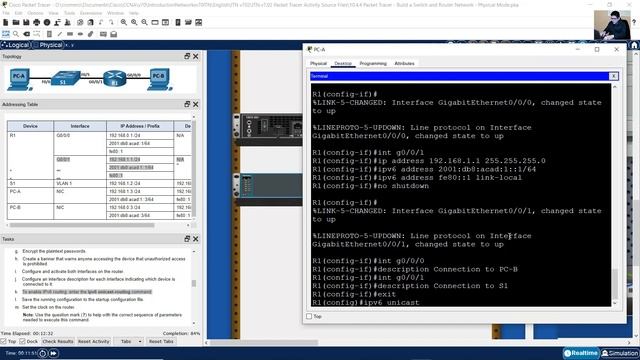Close the Topology panel

(x=196, y=56)
